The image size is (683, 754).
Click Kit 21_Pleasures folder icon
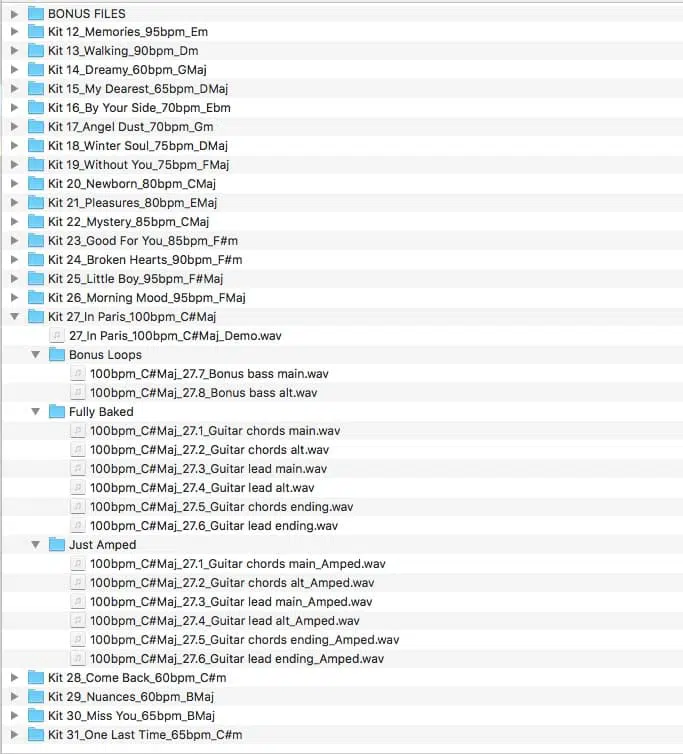[36, 202]
